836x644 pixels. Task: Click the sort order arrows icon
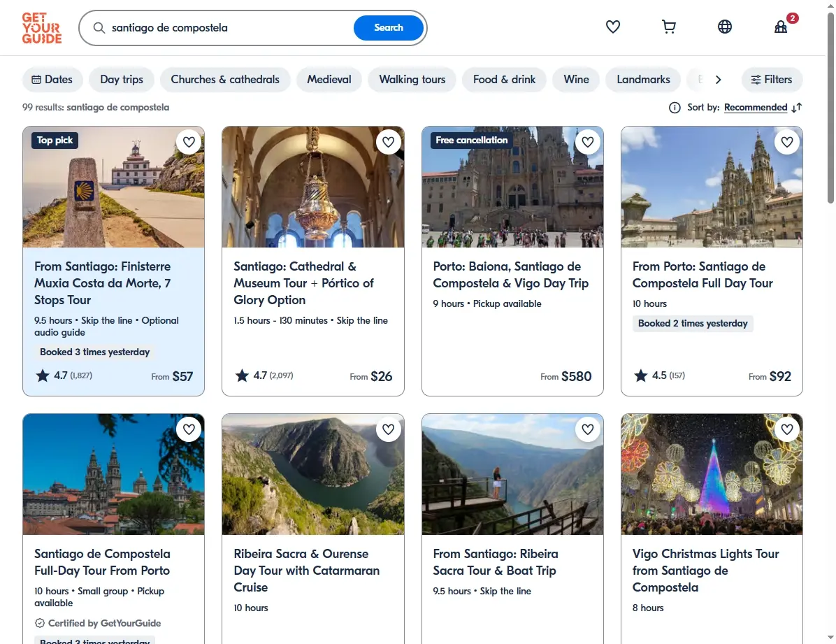(x=797, y=108)
